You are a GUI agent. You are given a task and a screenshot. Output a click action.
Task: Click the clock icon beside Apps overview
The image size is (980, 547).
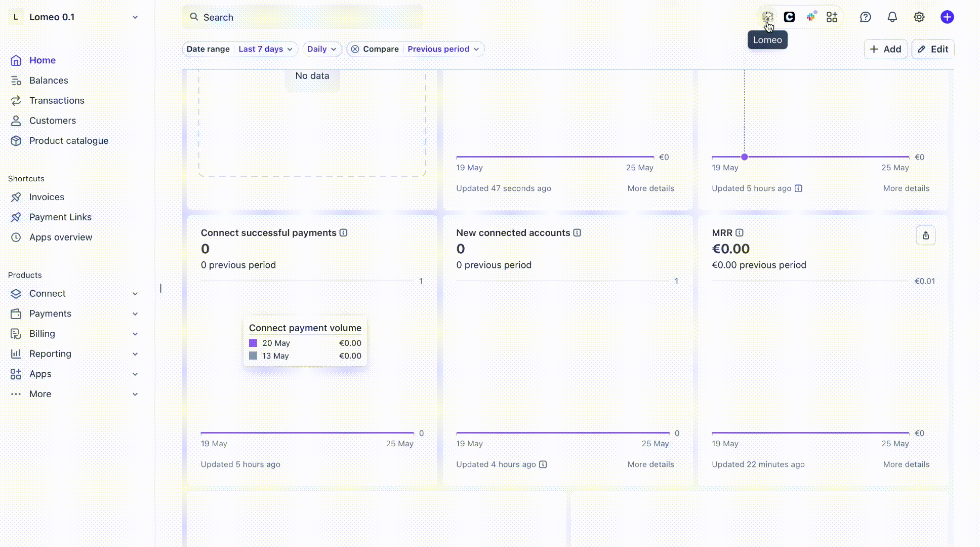(x=16, y=237)
